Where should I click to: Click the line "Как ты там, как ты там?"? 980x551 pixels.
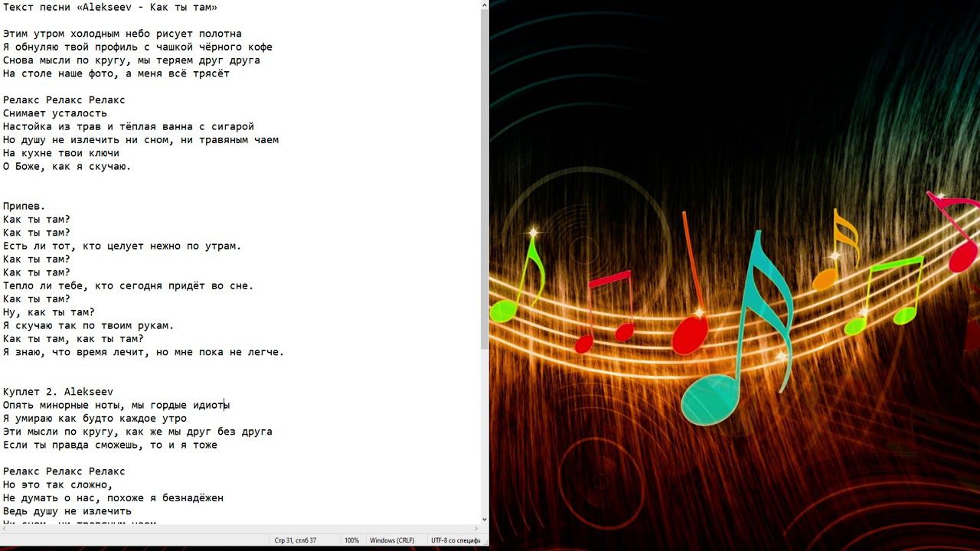pos(73,338)
